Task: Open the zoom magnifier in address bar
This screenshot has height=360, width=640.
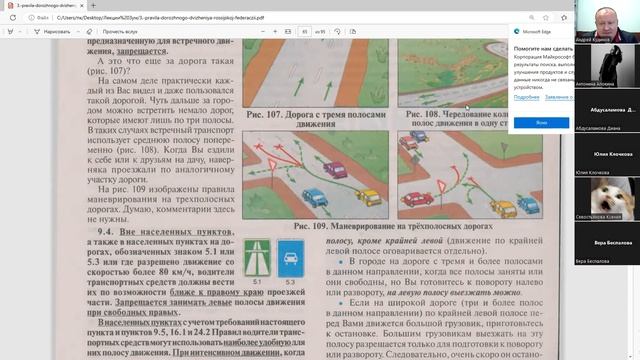Action: 531,18
